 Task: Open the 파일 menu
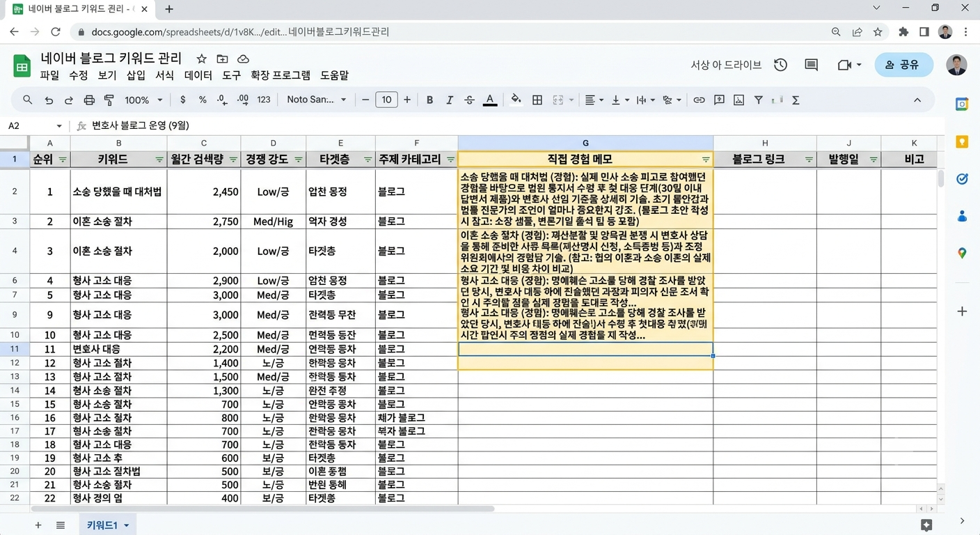[49, 75]
